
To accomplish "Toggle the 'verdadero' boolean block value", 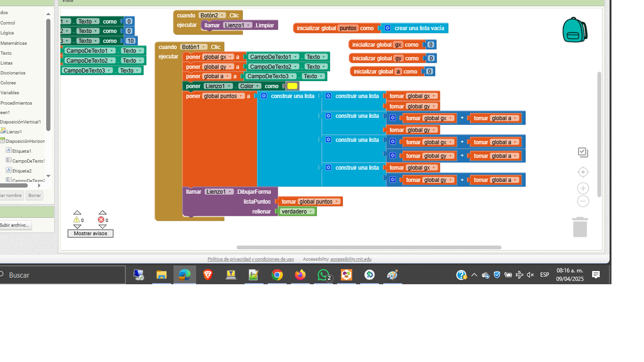I will click(x=297, y=212).
